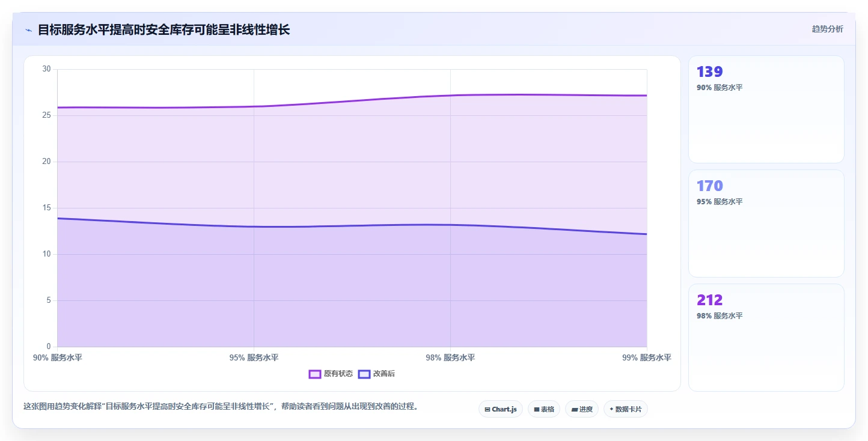
Task: Click the 25 y-axis value
Action: tap(47, 115)
